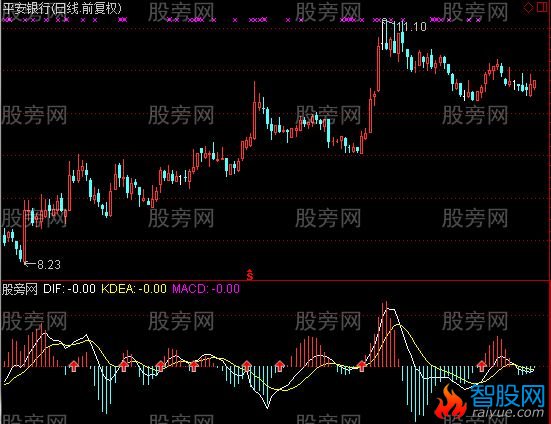This screenshot has height=424, width=551.
Task: Select chart title 平安银行(日线.前复权)
Action: [62, 8]
